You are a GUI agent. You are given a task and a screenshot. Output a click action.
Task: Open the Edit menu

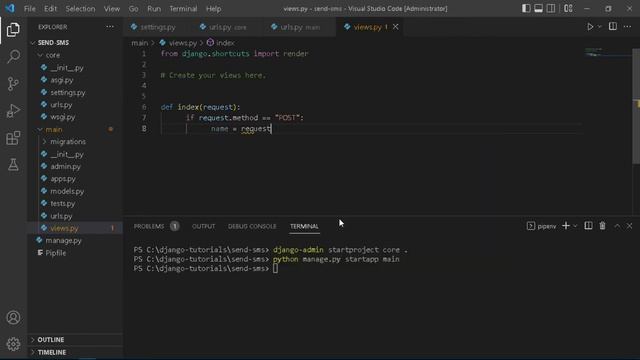pos(50,9)
